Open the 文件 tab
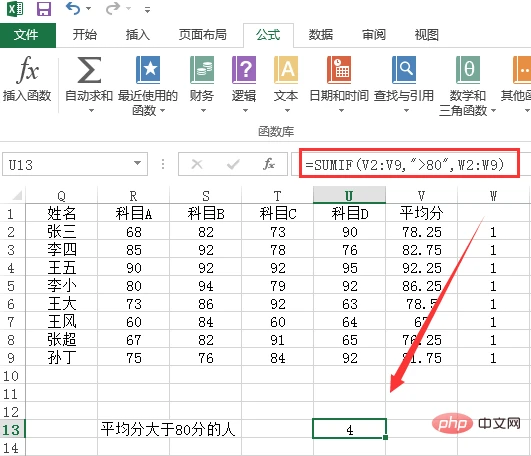This screenshot has width=531, height=456. click(28, 35)
